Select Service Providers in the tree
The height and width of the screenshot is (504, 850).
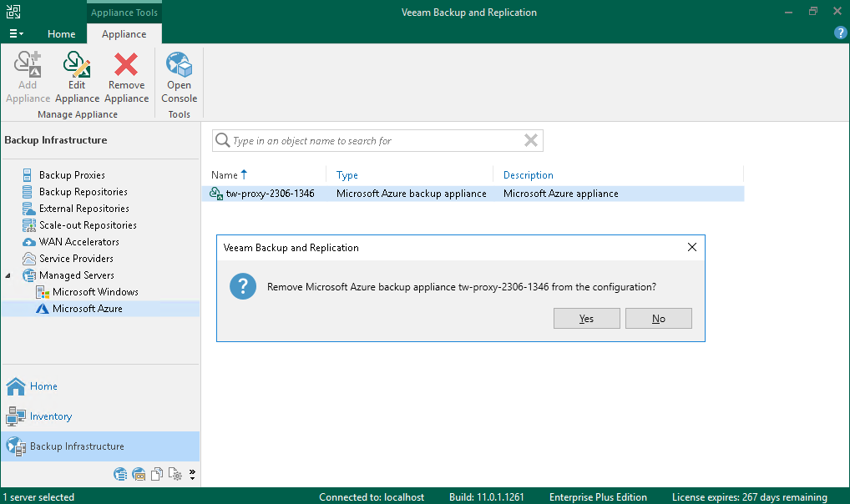77,259
